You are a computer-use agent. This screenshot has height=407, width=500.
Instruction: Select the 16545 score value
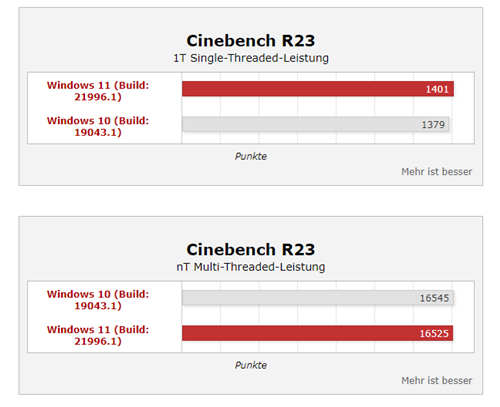pyautogui.click(x=434, y=298)
